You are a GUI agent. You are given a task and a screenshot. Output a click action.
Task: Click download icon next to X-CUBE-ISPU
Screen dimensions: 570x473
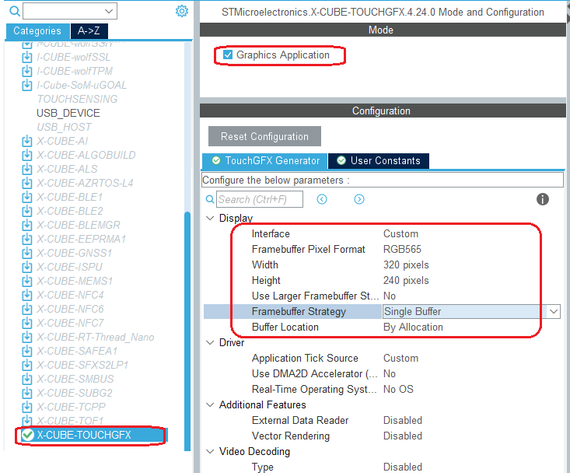(x=27, y=267)
